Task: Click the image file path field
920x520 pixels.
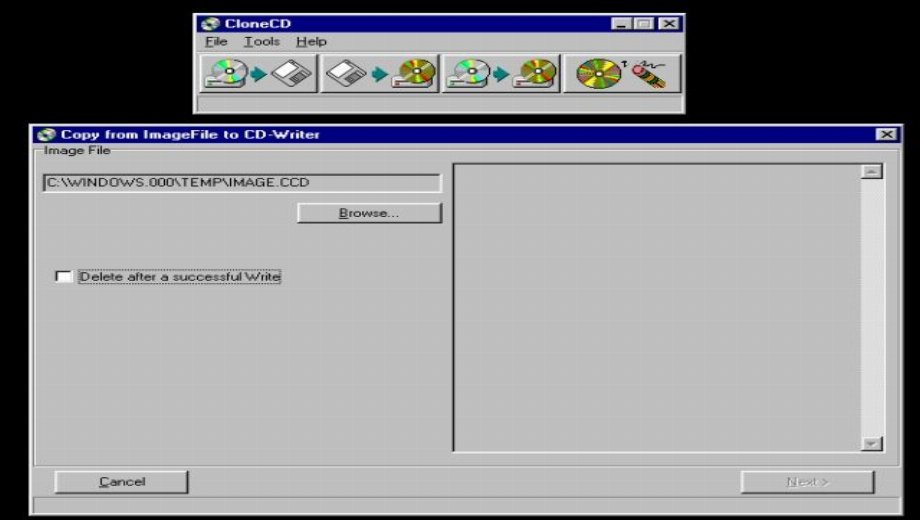Action: coord(242,183)
